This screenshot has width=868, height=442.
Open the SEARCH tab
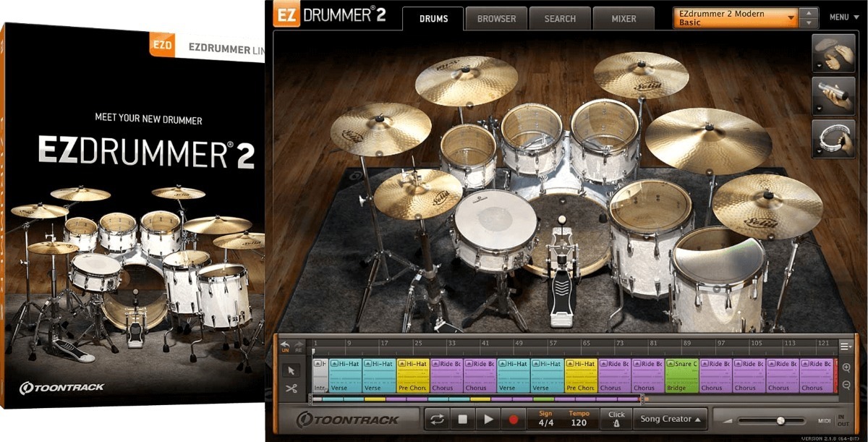[x=560, y=19]
